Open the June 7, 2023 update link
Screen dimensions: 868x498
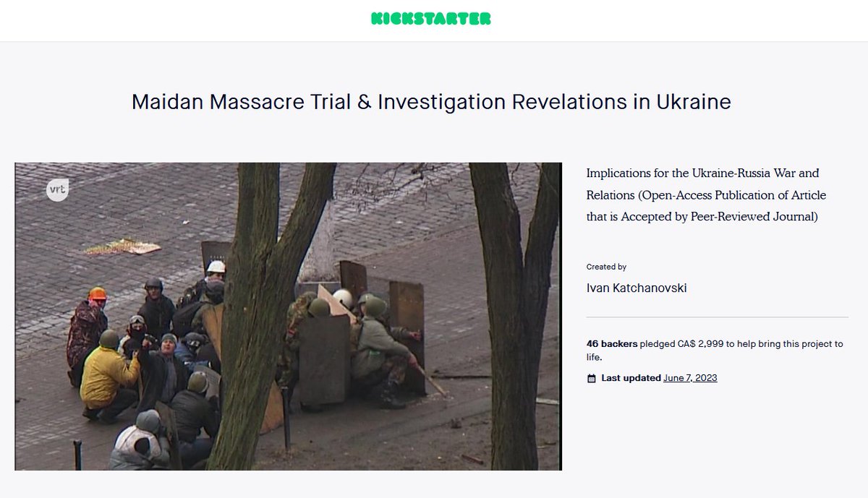click(690, 378)
